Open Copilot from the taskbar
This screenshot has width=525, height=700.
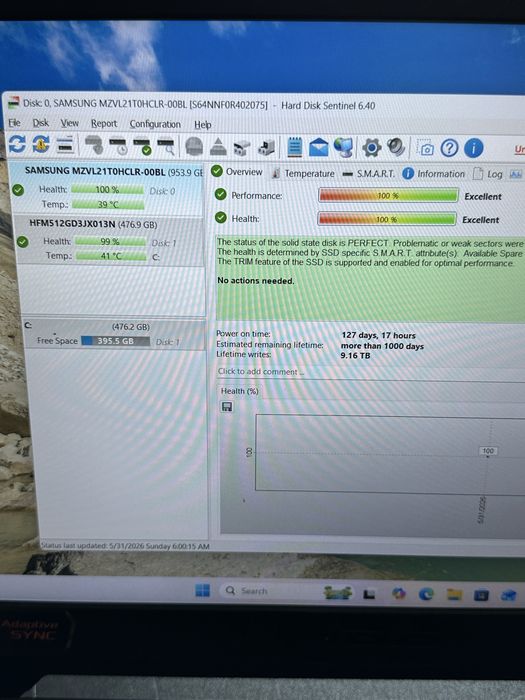[x=398, y=593]
